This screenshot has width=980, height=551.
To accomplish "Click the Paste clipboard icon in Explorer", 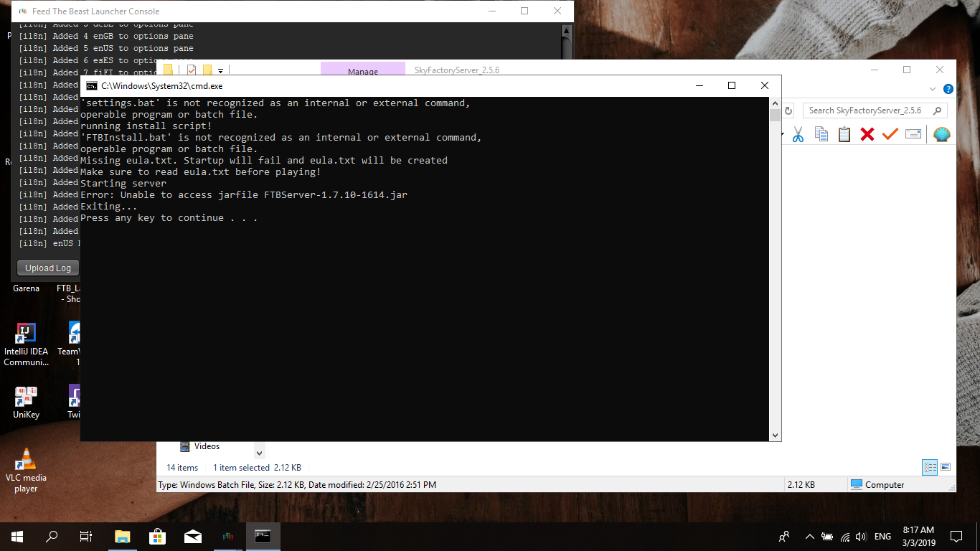I will [x=844, y=134].
